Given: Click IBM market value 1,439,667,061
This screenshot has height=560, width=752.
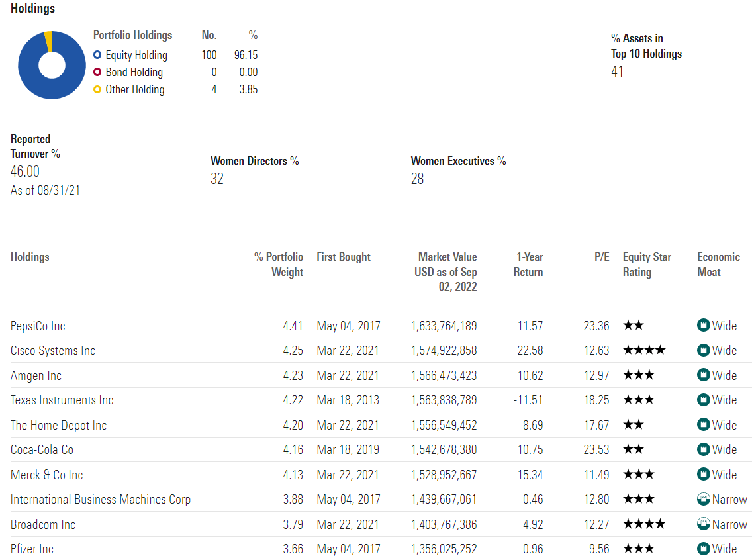Looking at the screenshot, I should tap(444, 500).
